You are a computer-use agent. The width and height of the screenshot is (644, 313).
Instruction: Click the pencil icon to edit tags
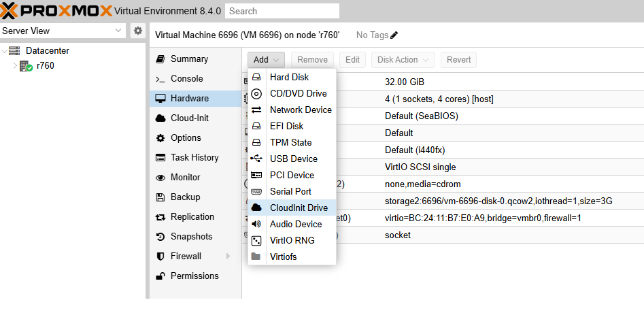[394, 35]
